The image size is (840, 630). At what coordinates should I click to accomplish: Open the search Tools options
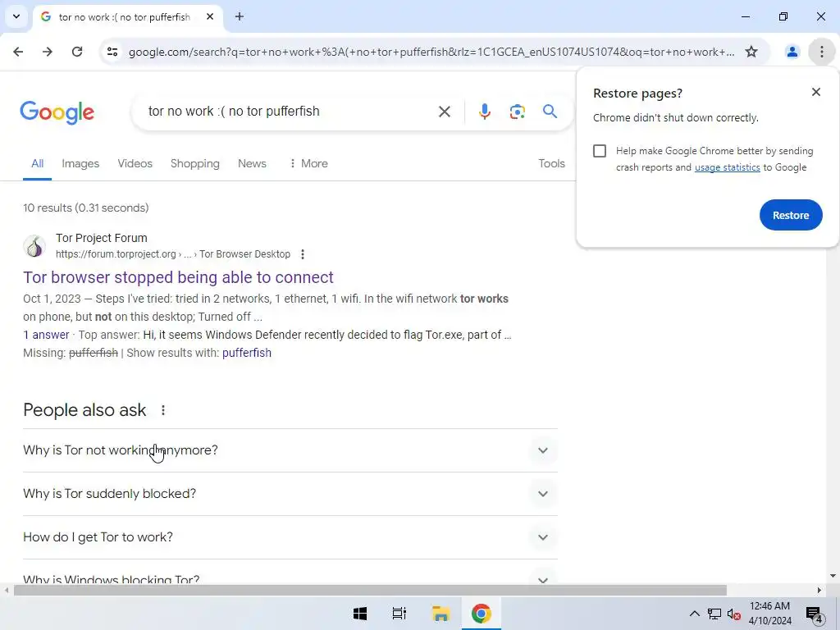pos(551,163)
